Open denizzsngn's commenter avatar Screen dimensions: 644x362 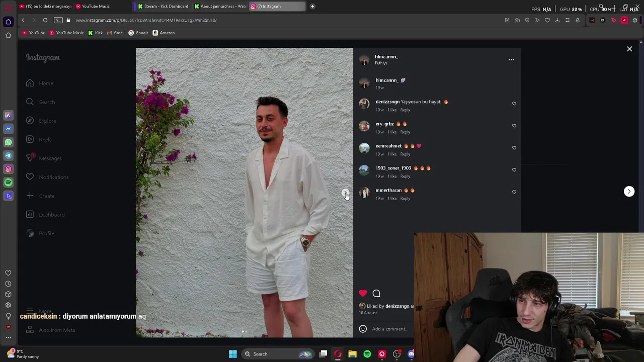click(x=364, y=104)
